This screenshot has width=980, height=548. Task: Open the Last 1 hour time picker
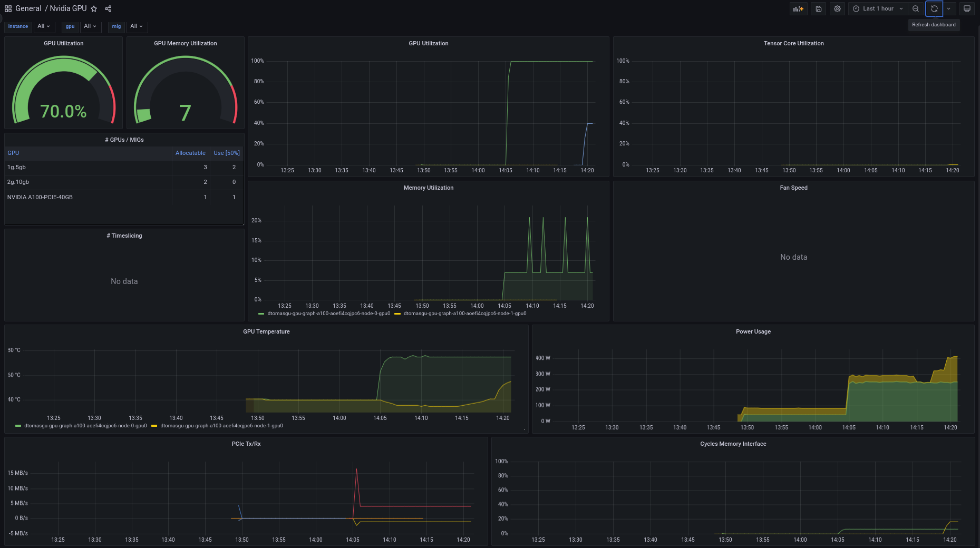(x=878, y=8)
